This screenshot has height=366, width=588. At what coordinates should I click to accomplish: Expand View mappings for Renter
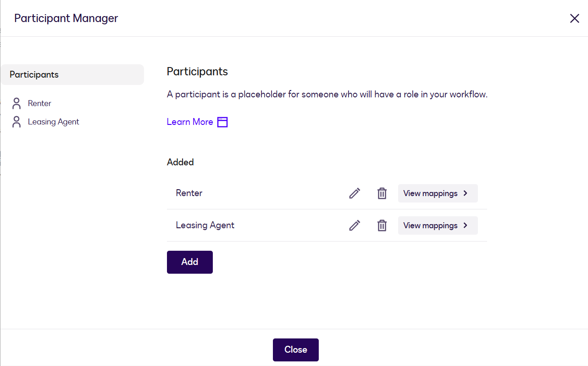tap(438, 193)
